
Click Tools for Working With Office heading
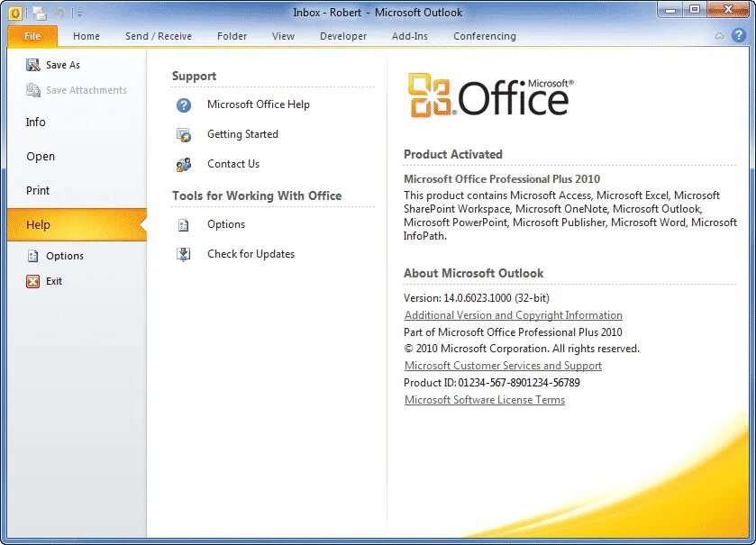coord(257,195)
